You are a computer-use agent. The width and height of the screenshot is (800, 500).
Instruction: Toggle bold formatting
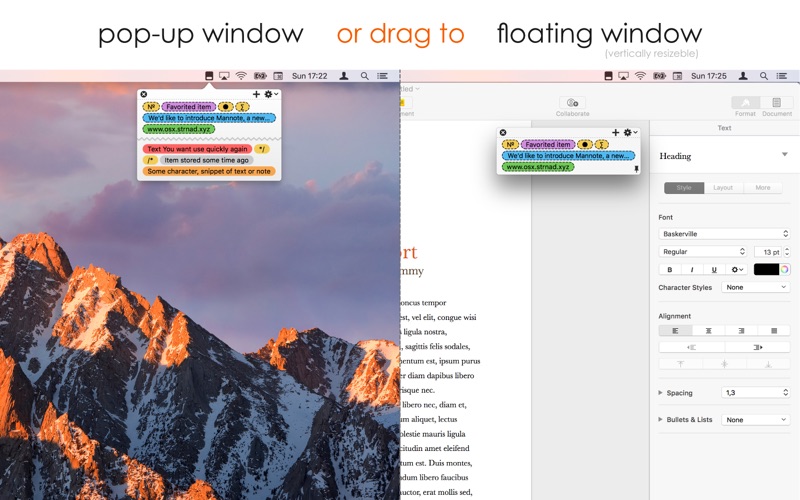coord(669,269)
